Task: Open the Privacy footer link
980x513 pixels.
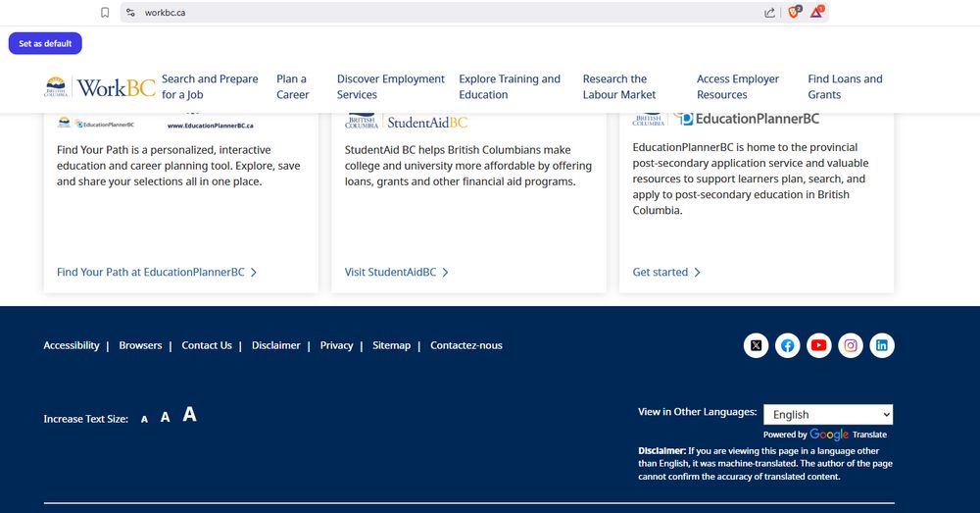Action: pyautogui.click(x=336, y=345)
